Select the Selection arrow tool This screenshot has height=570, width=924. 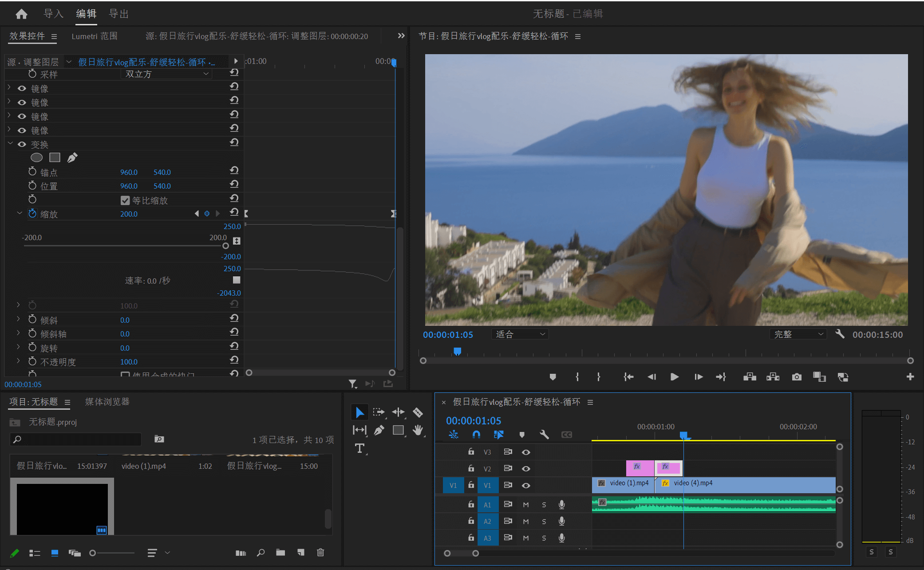[x=359, y=412]
